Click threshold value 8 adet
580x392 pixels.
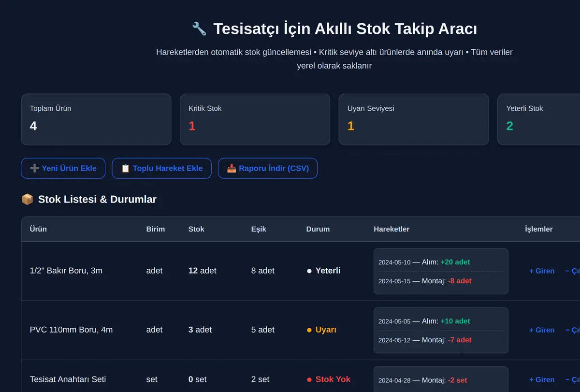[263, 271]
